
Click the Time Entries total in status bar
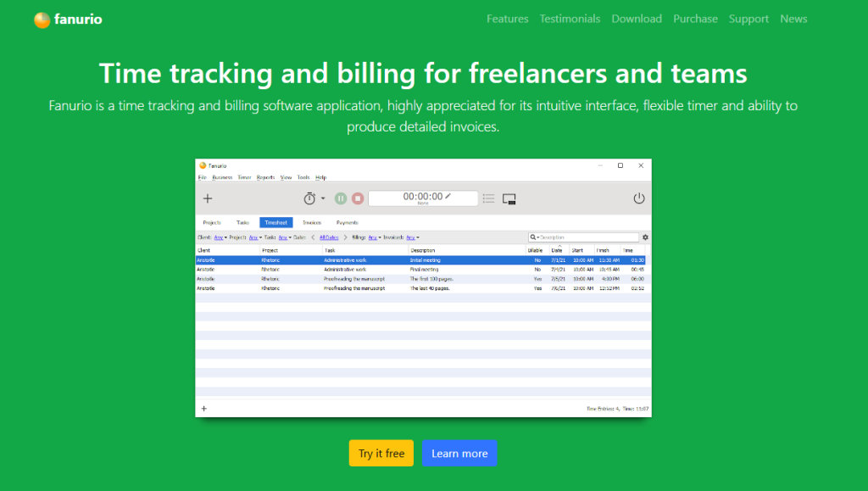(x=617, y=409)
